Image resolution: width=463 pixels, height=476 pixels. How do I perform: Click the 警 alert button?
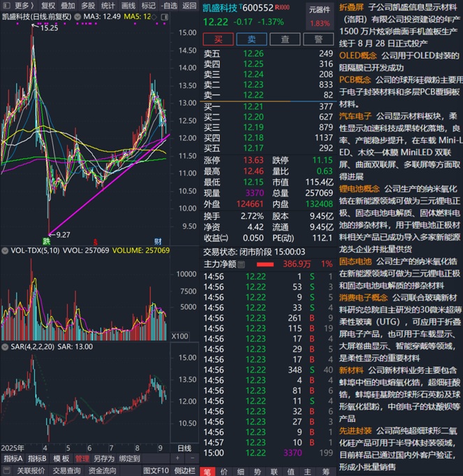pyautogui.click(x=318, y=39)
